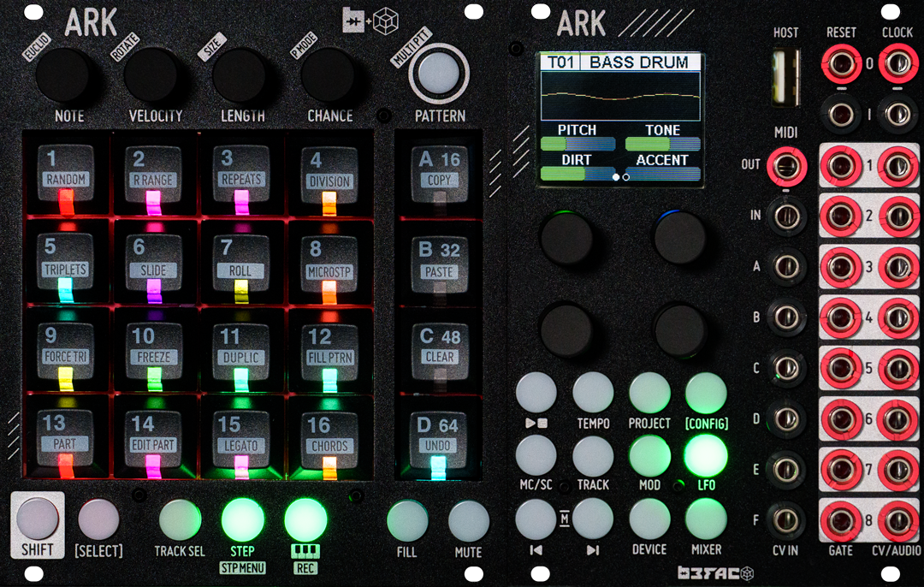Select pad 7 ROLL
Image resolution: width=924 pixels, height=587 pixels.
(240, 263)
